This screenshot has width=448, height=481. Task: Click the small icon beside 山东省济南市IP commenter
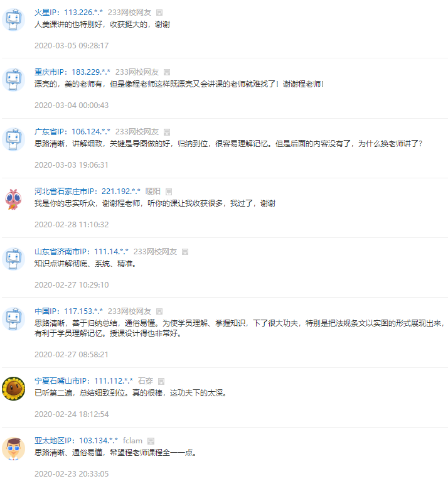coord(184,252)
